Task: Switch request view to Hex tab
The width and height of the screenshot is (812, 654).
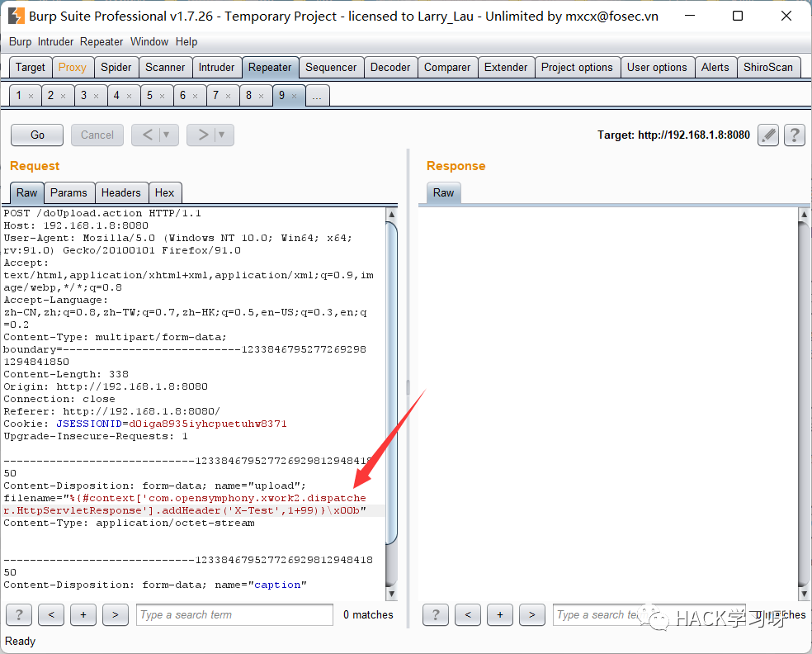Action: [x=165, y=192]
